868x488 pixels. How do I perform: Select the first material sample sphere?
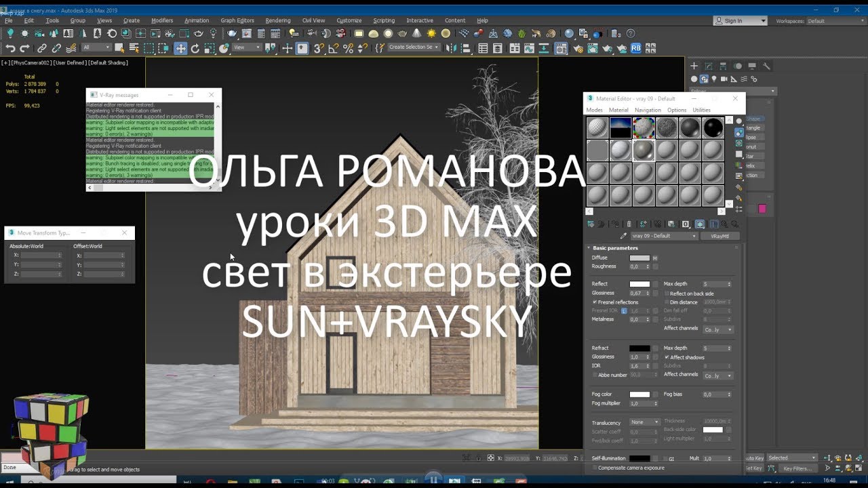coord(597,128)
